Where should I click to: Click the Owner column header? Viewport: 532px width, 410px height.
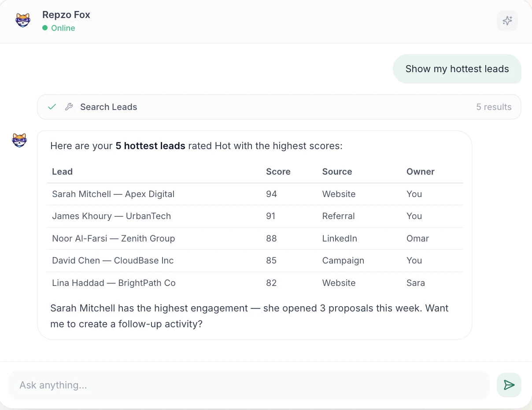[421, 172]
